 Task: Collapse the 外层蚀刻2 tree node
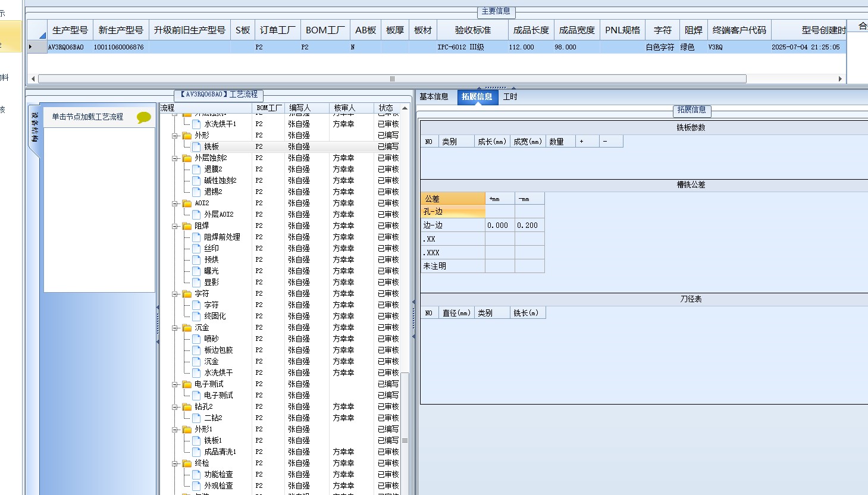[176, 158]
